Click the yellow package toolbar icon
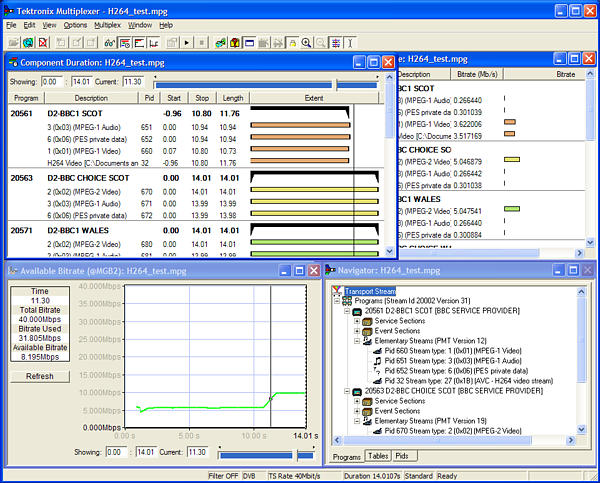Viewport: 600px width, 483px height. [x=235, y=42]
